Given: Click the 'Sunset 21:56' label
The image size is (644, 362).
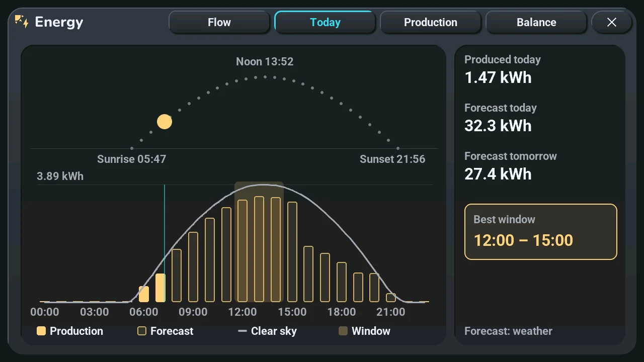Looking at the screenshot, I should point(392,159).
